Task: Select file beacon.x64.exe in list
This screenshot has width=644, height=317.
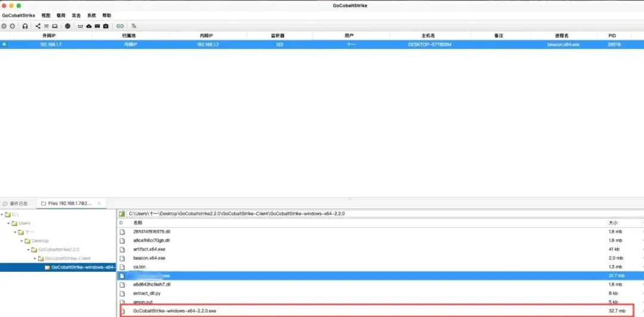Action: click(149, 258)
